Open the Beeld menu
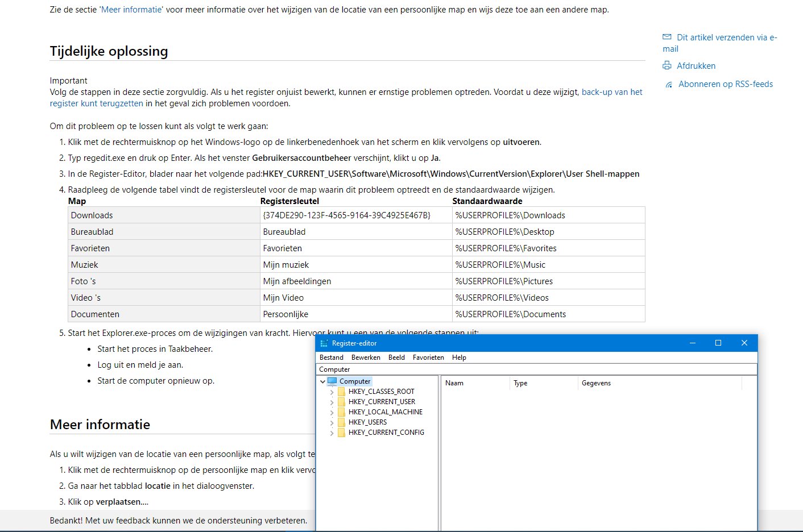The width and height of the screenshot is (803, 532). 396,358
